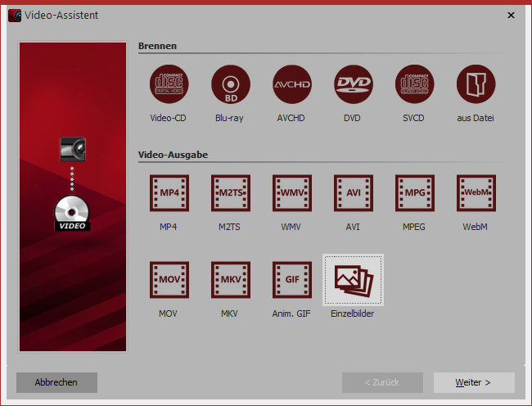The width and height of the screenshot is (532, 406).
Task: Select the MKV video icon
Action: (x=230, y=282)
